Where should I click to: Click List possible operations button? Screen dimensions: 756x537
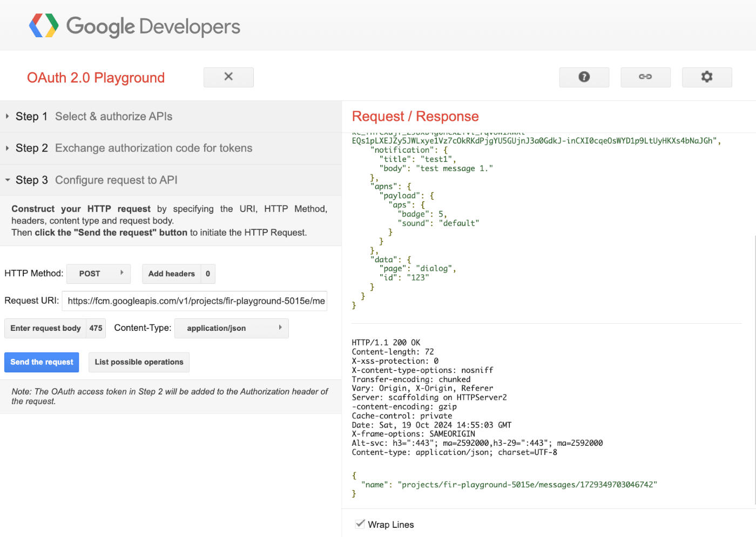pos(139,362)
